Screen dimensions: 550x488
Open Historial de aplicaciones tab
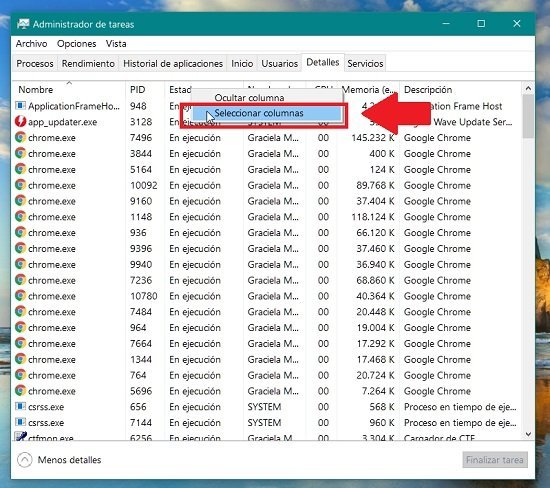click(x=173, y=63)
